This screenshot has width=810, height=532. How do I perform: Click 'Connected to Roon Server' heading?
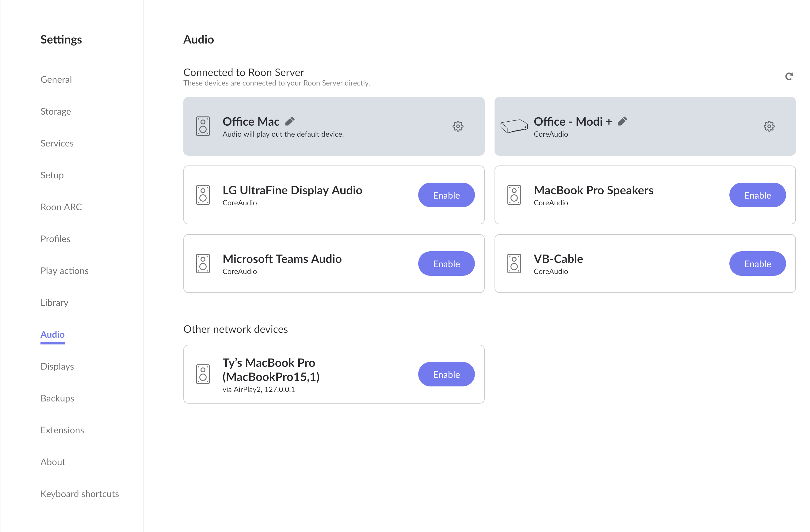(x=244, y=72)
